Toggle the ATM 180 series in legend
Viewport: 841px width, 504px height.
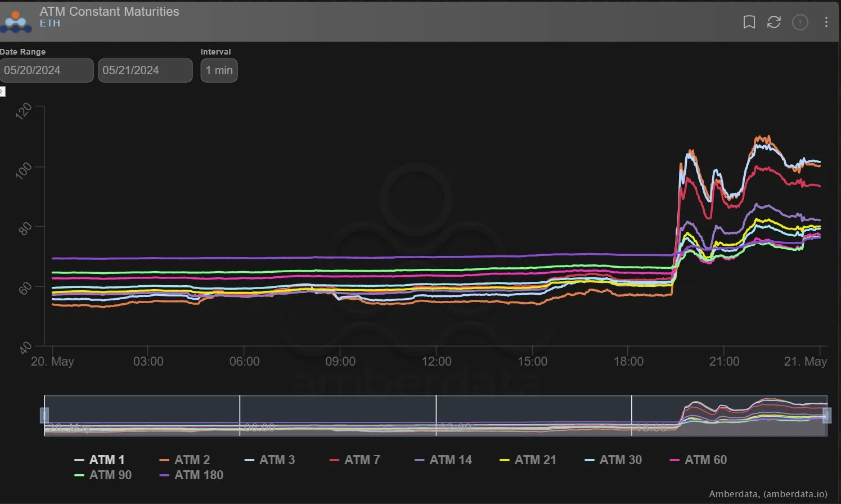(191, 475)
